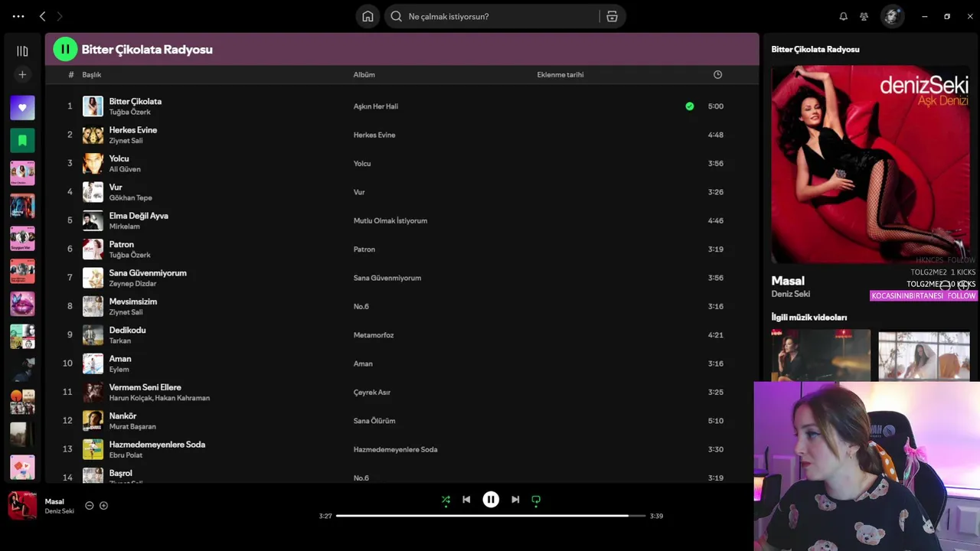The width and height of the screenshot is (980, 551).
Task: Open artist Tarkan
Action: (120, 341)
